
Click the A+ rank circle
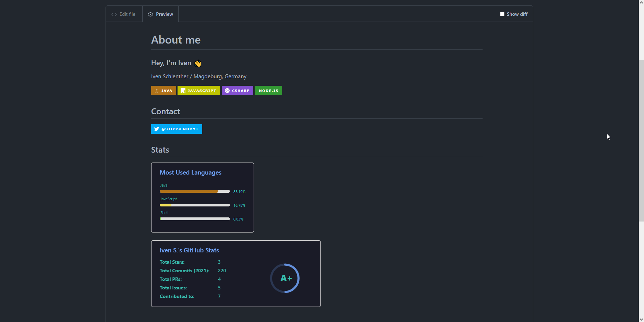coord(285,278)
